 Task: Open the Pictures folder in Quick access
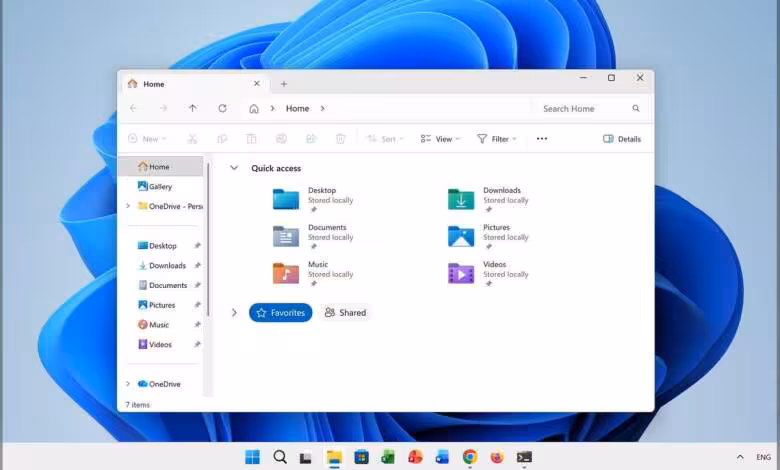(x=488, y=237)
